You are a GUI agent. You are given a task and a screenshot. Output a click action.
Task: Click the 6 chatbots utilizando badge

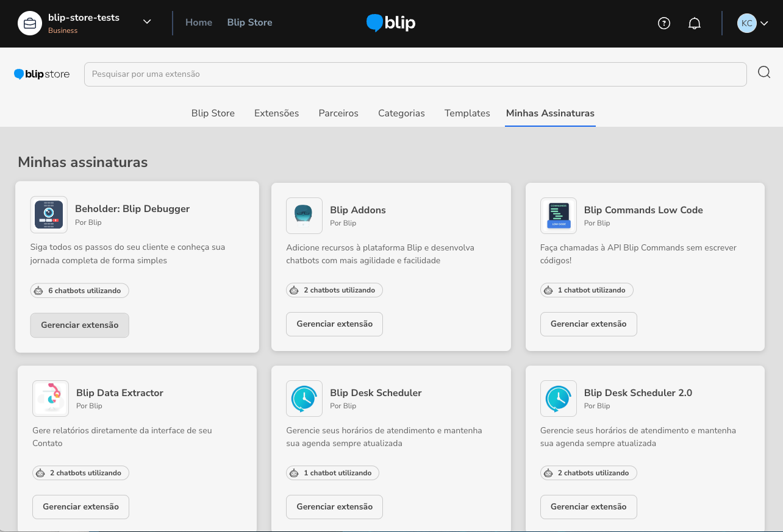80,291
